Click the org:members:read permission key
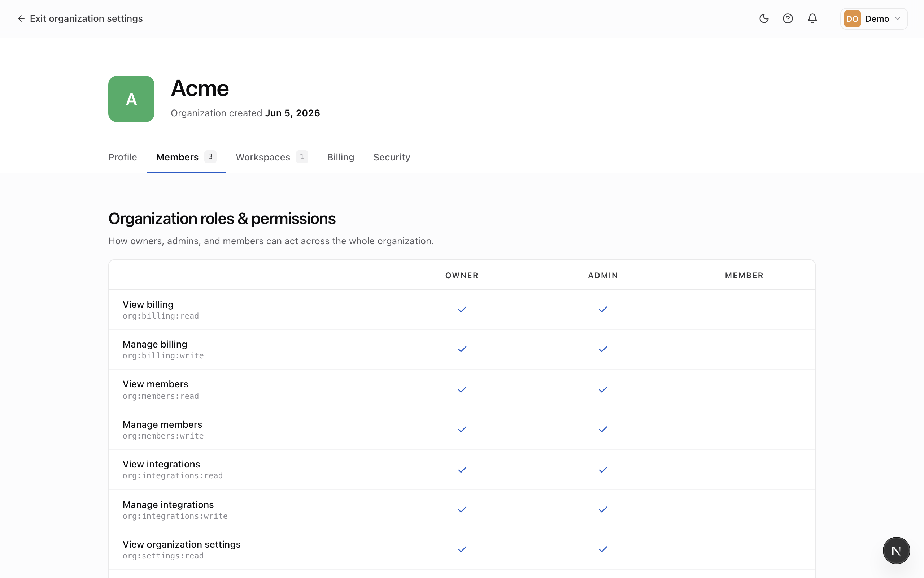This screenshot has height=578, width=924. (x=161, y=396)
